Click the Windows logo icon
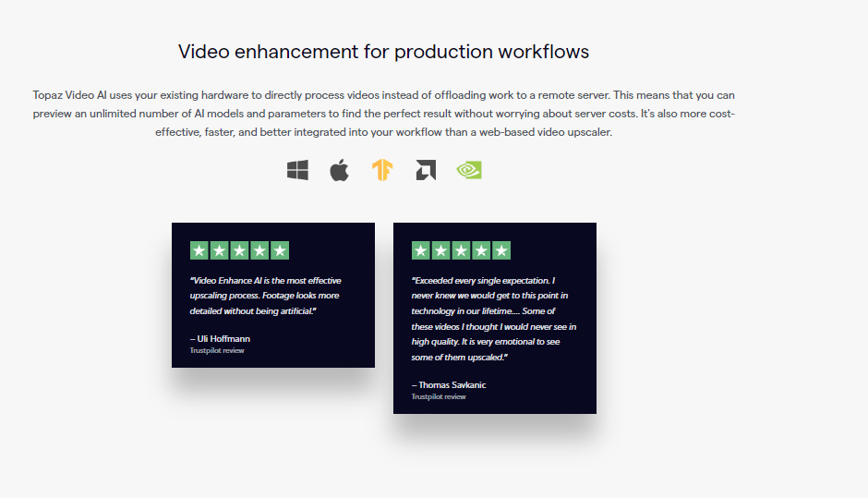Screen dimensions: 868x498 pos(297,170)
